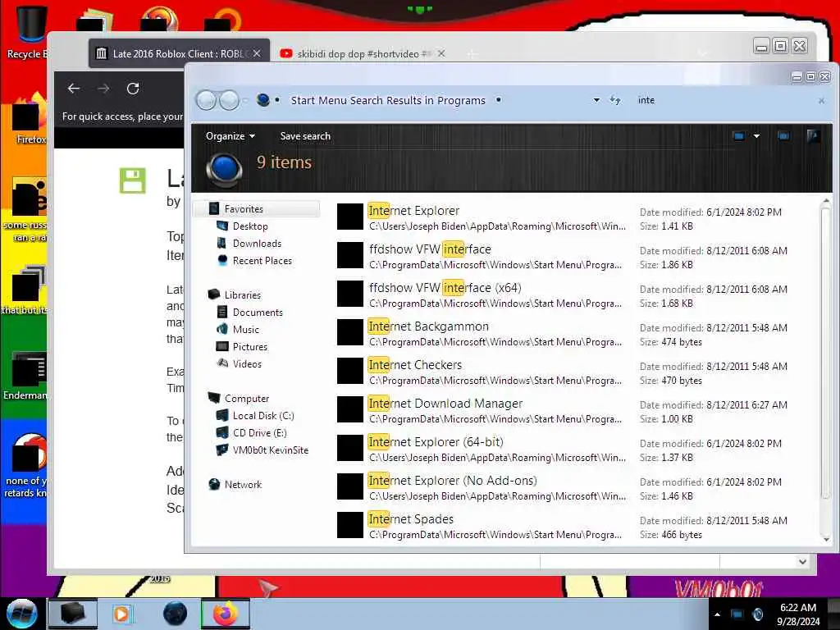Click the Firefox taskbar icon
The width and height of the screenshot is (840, 630).
coord(226,614)
